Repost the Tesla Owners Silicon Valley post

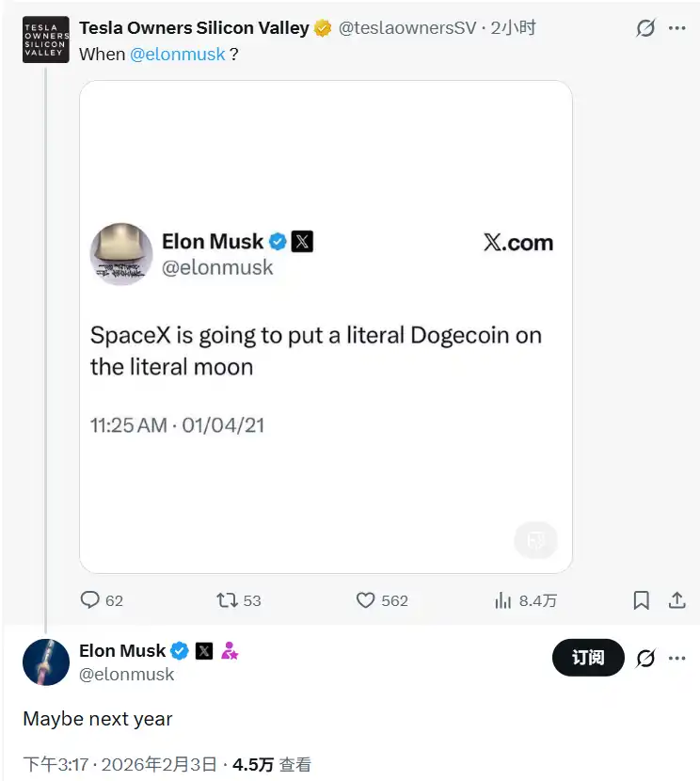(228, 600)
